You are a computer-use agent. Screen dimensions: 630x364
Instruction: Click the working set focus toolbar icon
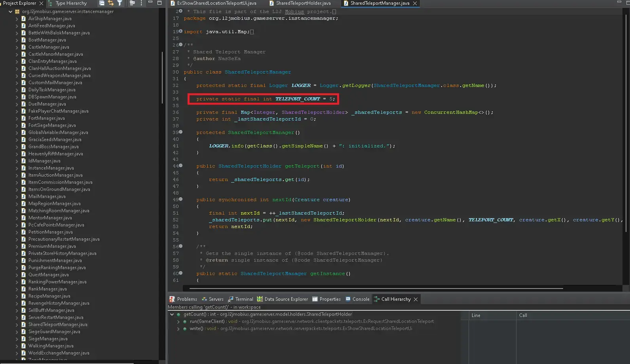(x=132, y=3)
